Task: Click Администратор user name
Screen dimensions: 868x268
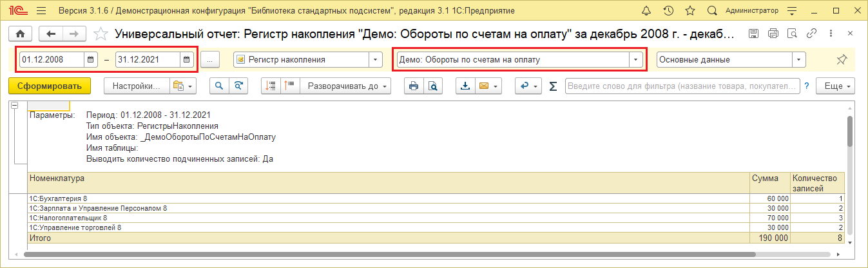Action: pyautogui.click(x=751, y=11)
